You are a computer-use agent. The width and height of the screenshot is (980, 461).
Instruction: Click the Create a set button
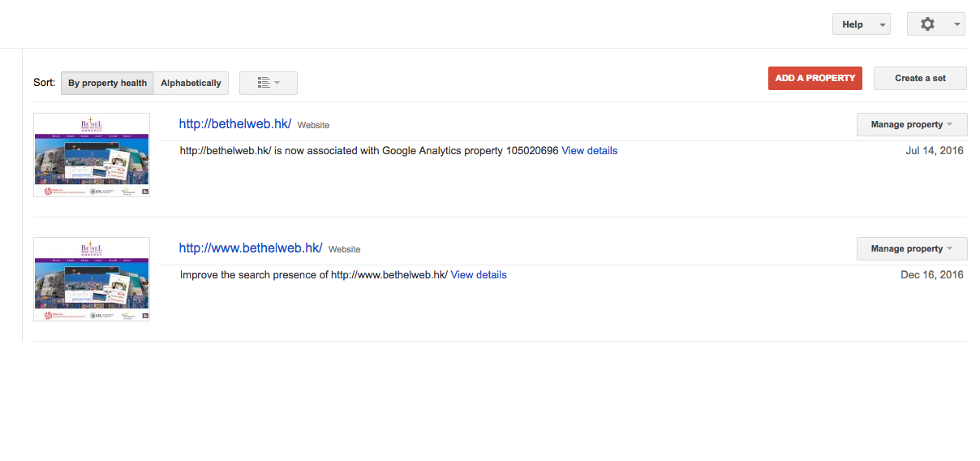pos(920,78)
